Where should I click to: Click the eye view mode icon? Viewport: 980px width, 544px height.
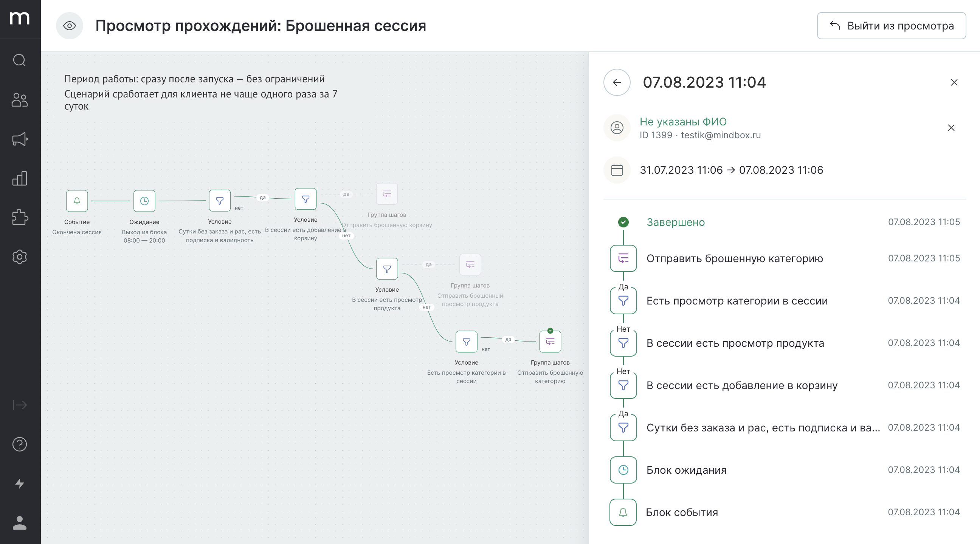(70, 26)
